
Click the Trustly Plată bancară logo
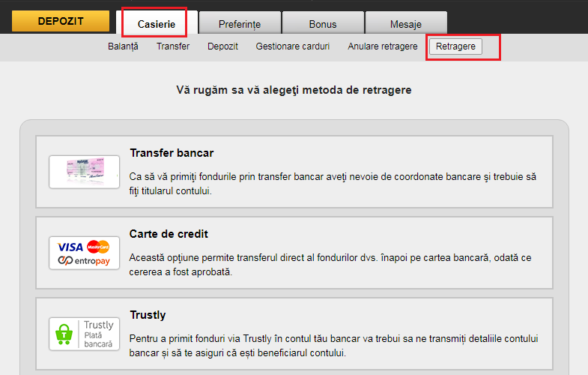(85, 334)
